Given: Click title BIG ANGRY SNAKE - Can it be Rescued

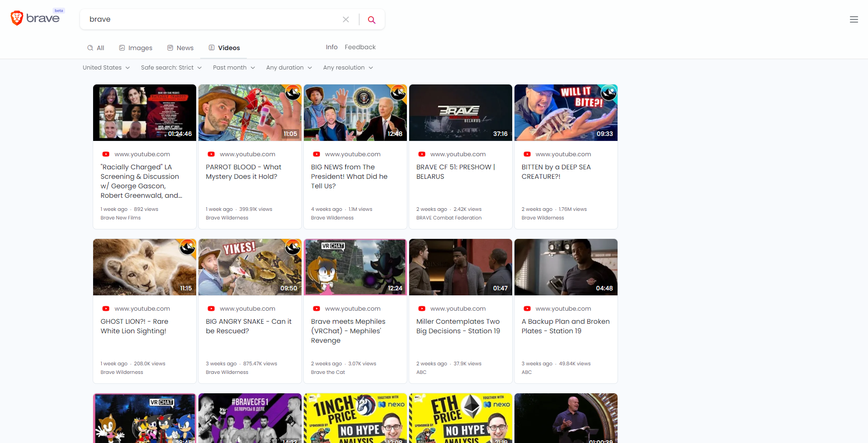Looking at the screenshot, I should (249, 326).
